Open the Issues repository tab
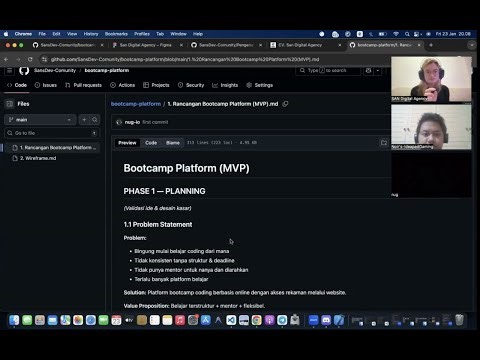The height and width of the screenshot is (360, 480). point(46,85)
